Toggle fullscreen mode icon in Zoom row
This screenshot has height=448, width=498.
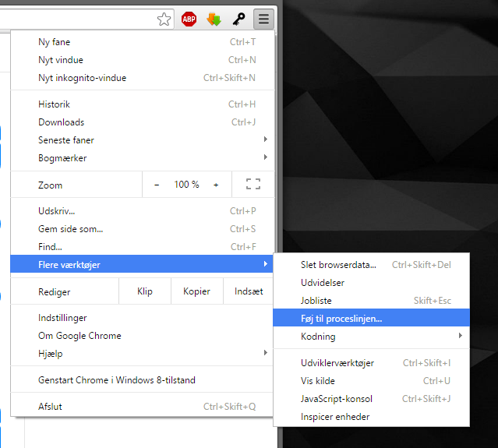point(253,185)
